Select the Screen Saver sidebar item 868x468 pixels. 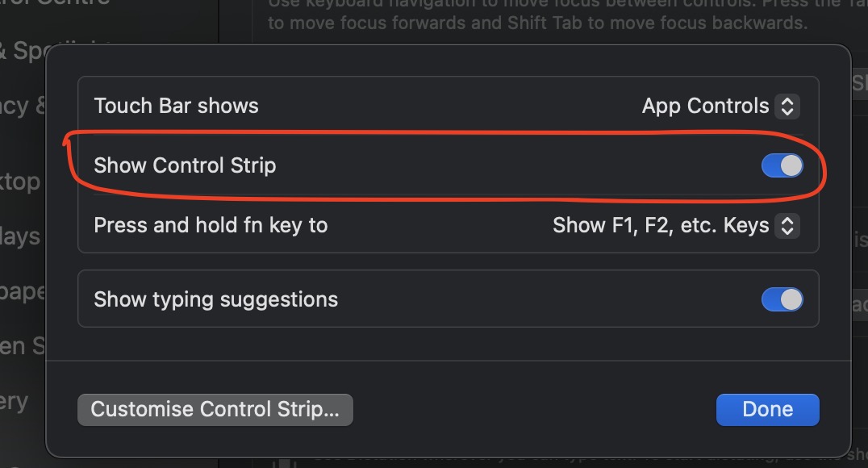coord(20,345)
